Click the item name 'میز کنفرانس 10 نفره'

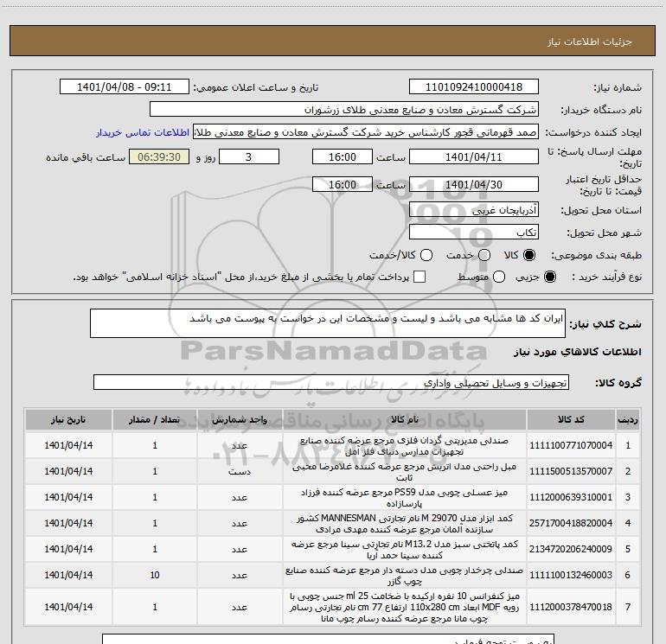tap(405, 607)
